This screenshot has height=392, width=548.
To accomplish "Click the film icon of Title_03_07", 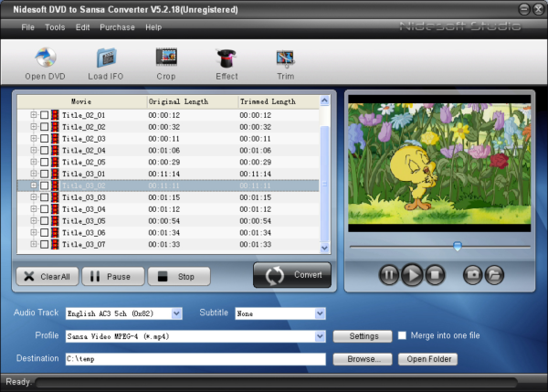I will (55, 245).
